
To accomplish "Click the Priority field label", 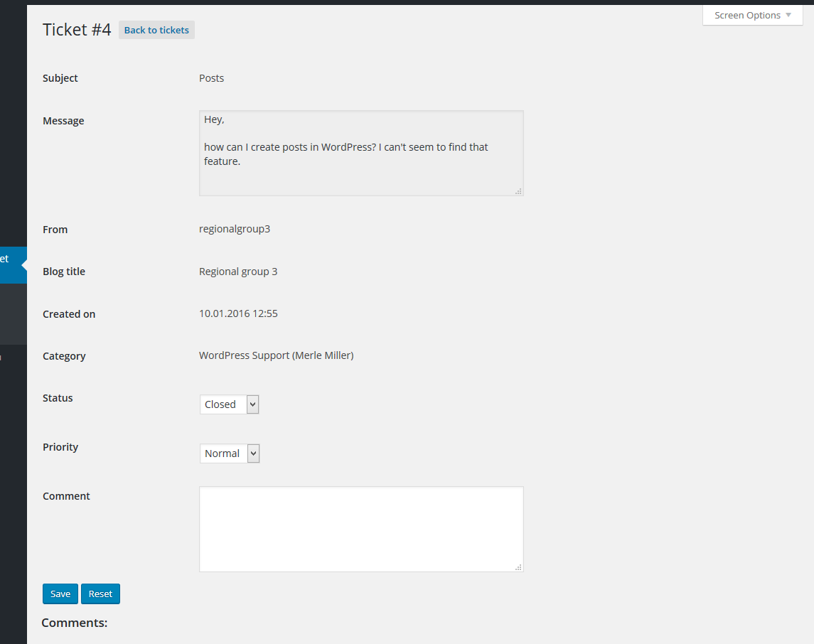I will 60,447.
